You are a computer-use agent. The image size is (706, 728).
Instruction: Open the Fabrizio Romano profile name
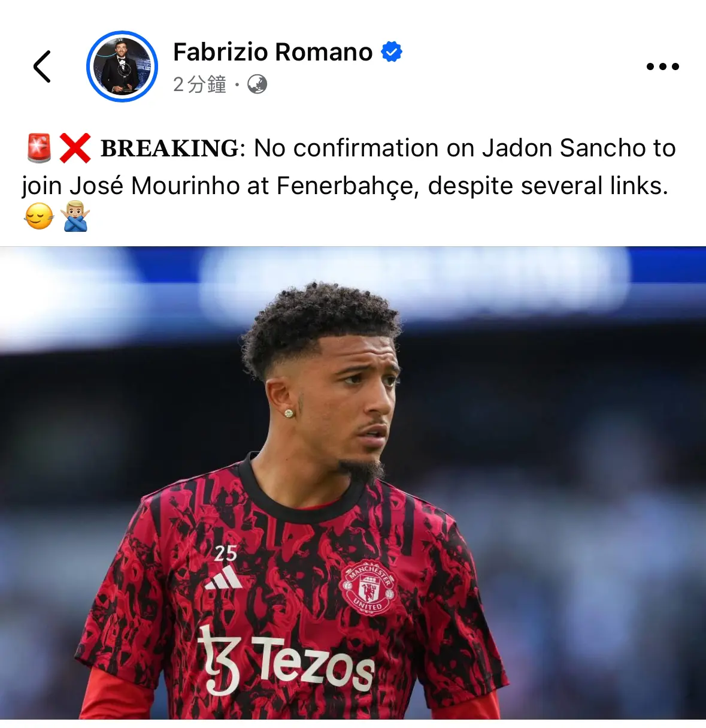pyautogui.click(x=273, y=52)
